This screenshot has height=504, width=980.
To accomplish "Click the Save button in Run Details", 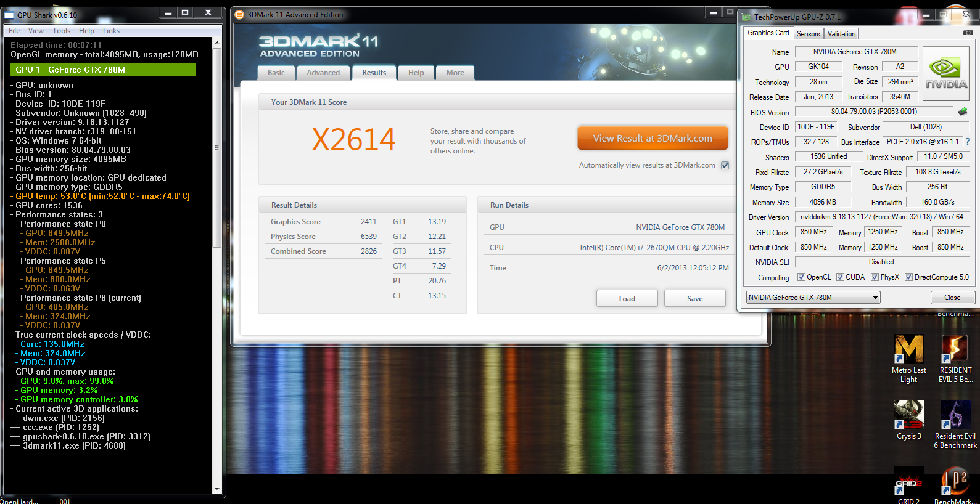I will pos(694,299).
